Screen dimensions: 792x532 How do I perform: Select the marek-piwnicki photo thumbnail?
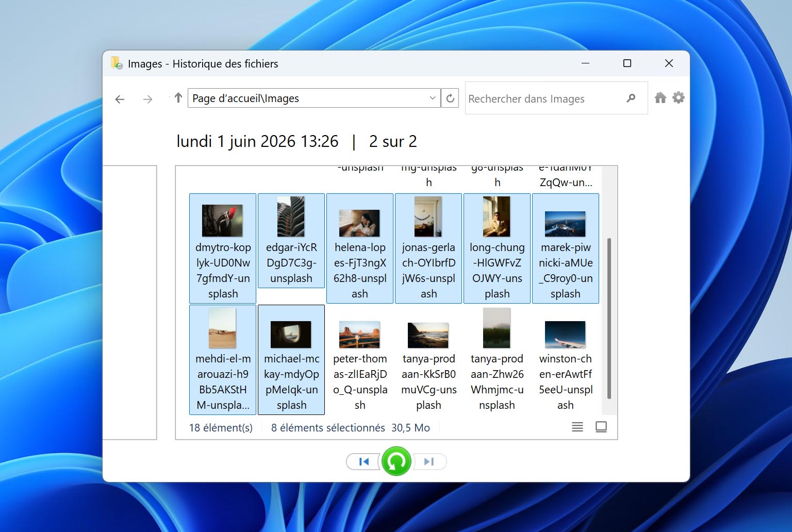click(565, 224)
